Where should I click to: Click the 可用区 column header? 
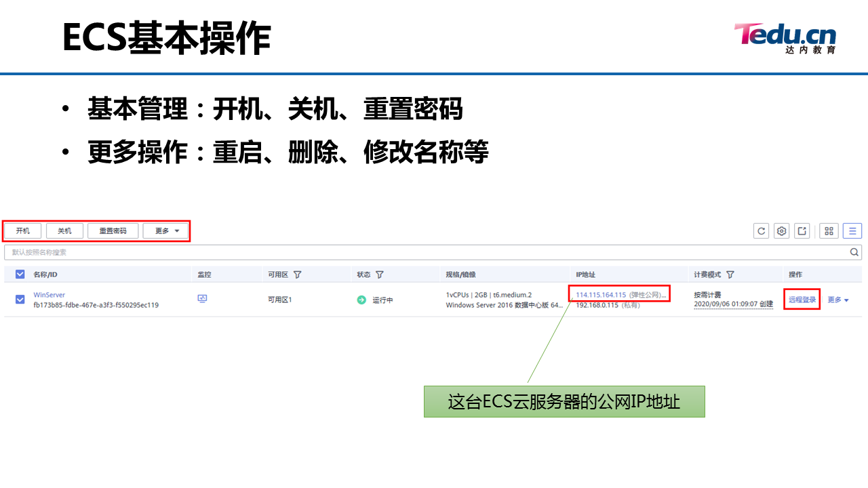[279, 274]
